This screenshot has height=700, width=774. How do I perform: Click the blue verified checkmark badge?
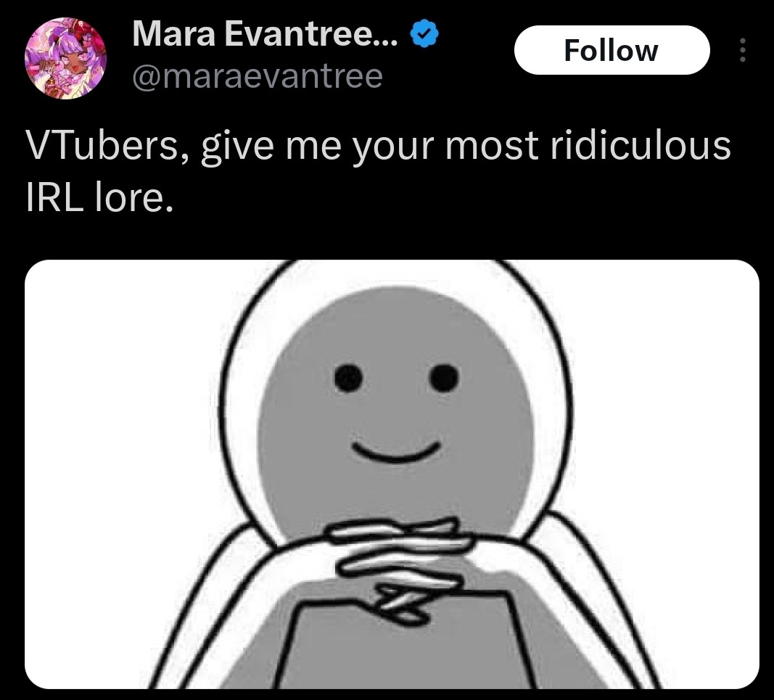click(x=424, y=35)
